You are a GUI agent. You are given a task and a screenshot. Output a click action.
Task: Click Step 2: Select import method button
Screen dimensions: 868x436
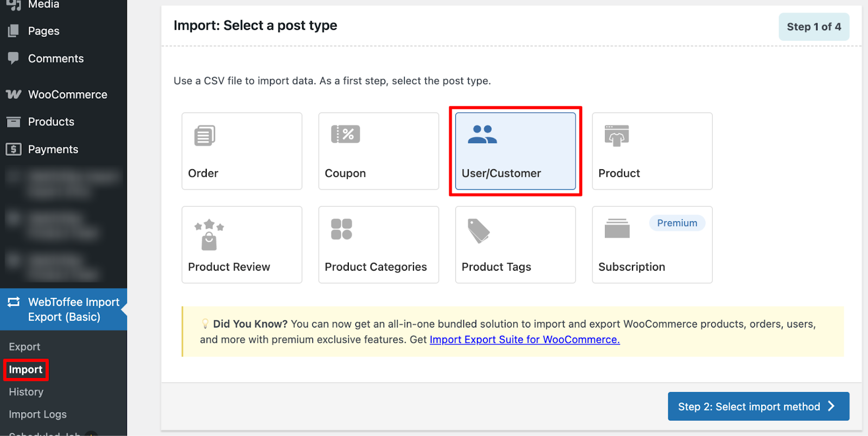(758, 406)
